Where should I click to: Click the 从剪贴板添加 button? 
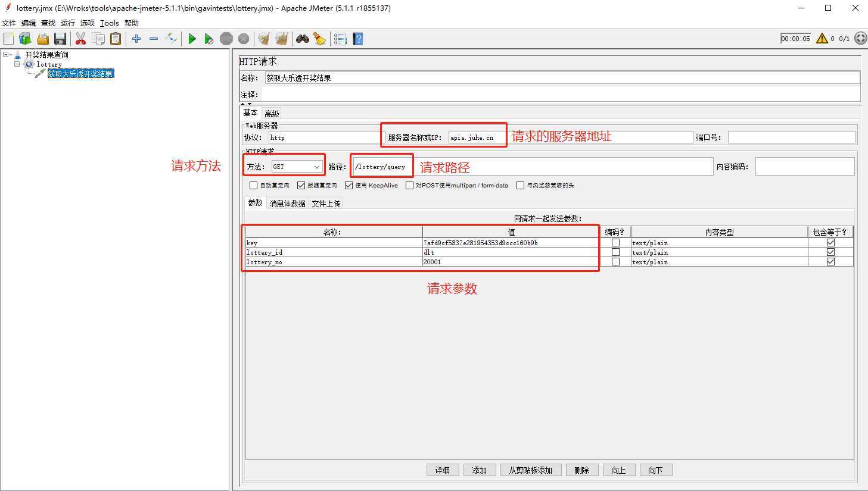[x=531, y=470]
